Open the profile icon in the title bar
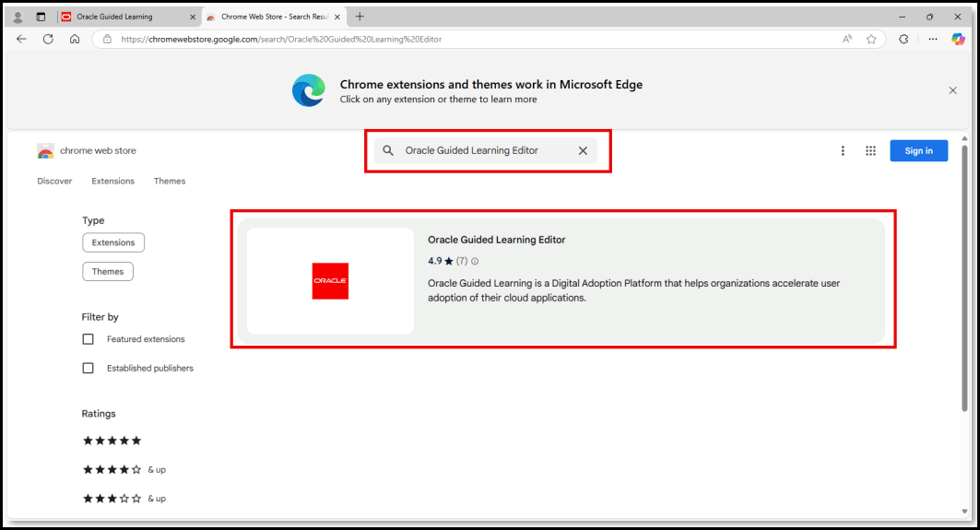980x530 pixels. [x=18, y=17]
